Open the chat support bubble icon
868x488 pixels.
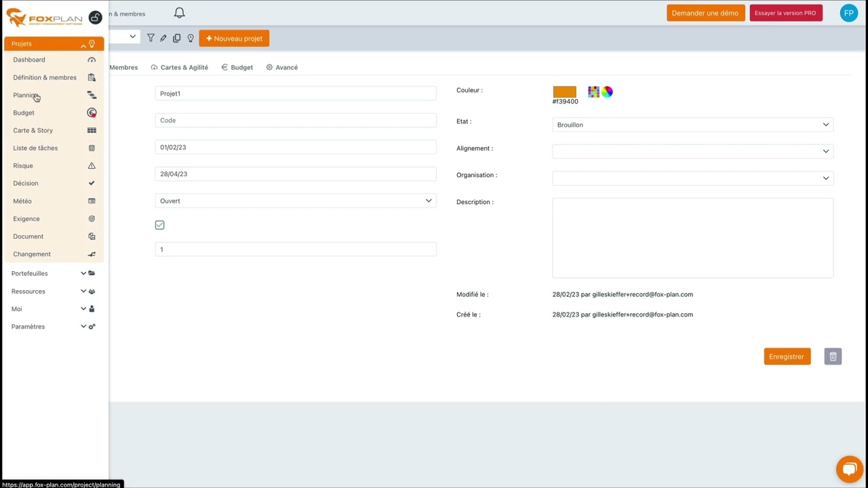coord(849,469)
